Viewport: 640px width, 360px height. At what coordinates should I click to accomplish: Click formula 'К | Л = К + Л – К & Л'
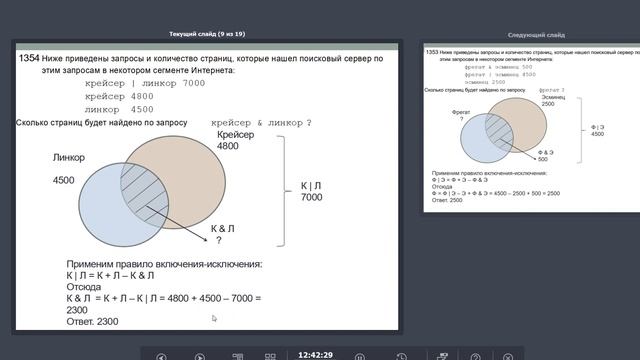pos(110,276)
